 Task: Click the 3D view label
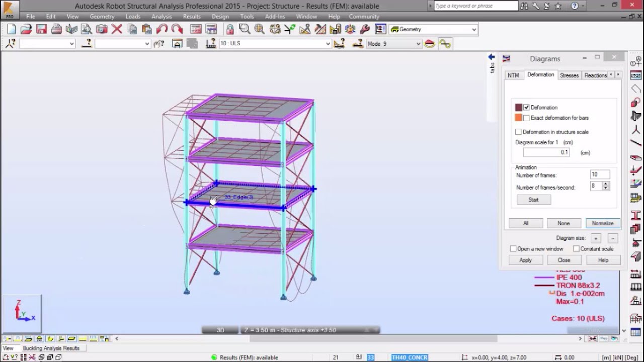(x=220, y=330)
